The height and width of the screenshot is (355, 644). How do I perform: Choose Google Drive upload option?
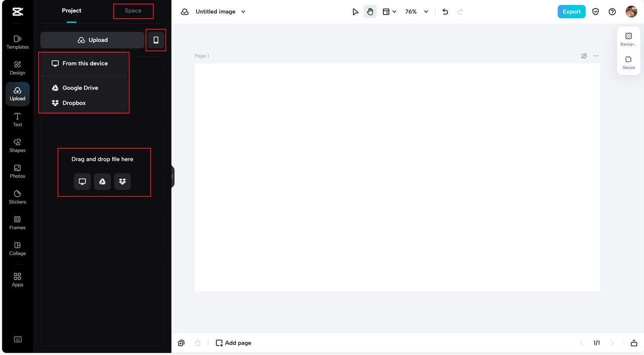coord(84,87)
